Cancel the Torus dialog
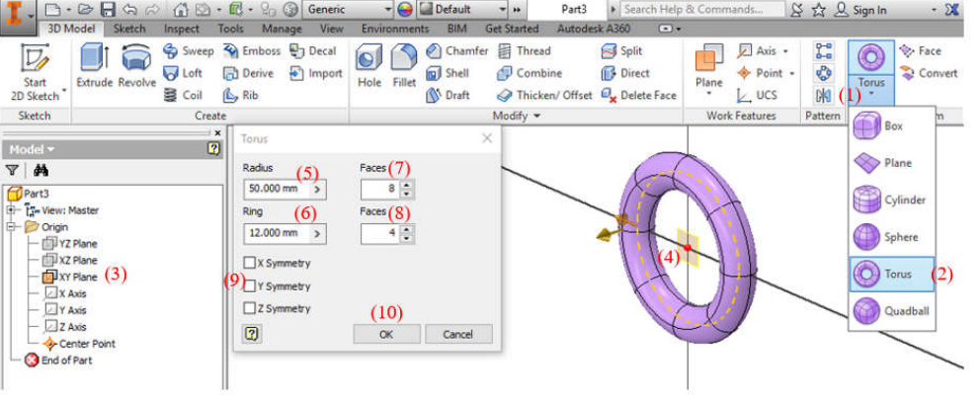Screen dimensions: 980x402 point(457,335)
